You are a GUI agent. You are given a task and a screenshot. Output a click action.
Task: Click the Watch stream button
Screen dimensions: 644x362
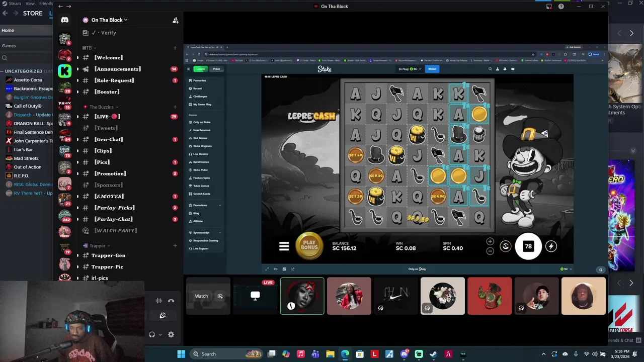[201, 296]
